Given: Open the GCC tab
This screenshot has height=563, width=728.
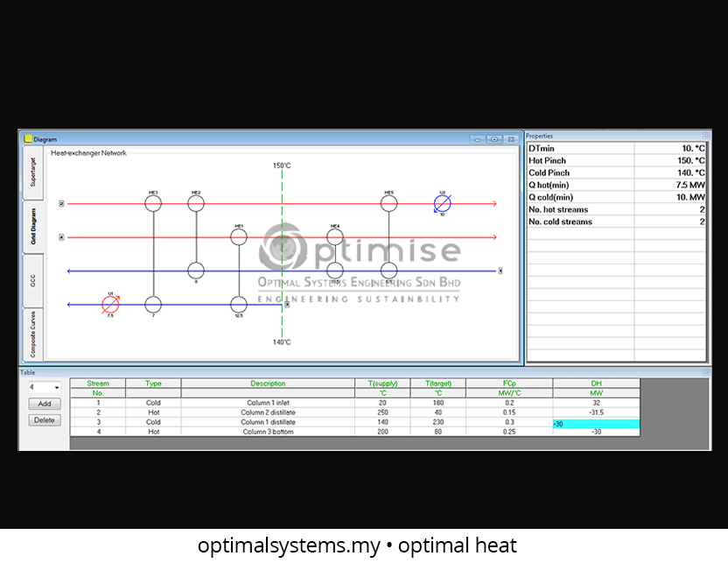Looking at the screenshot, I should click(x=32, y=280).
